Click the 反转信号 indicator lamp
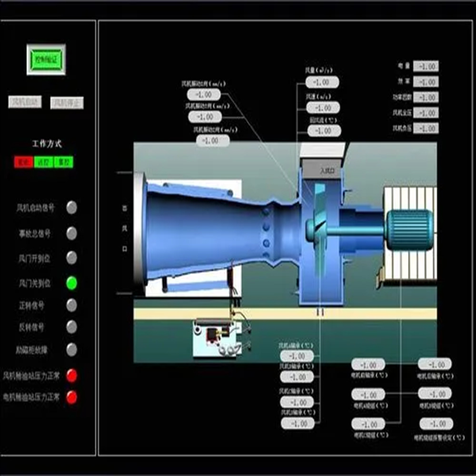Image resolution: width=476 pixels, height=476 pixels. coord(72,327)
